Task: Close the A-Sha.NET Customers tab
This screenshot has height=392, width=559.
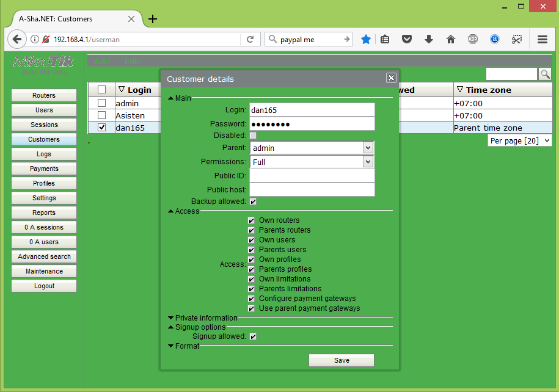Action: pos(131,19)
